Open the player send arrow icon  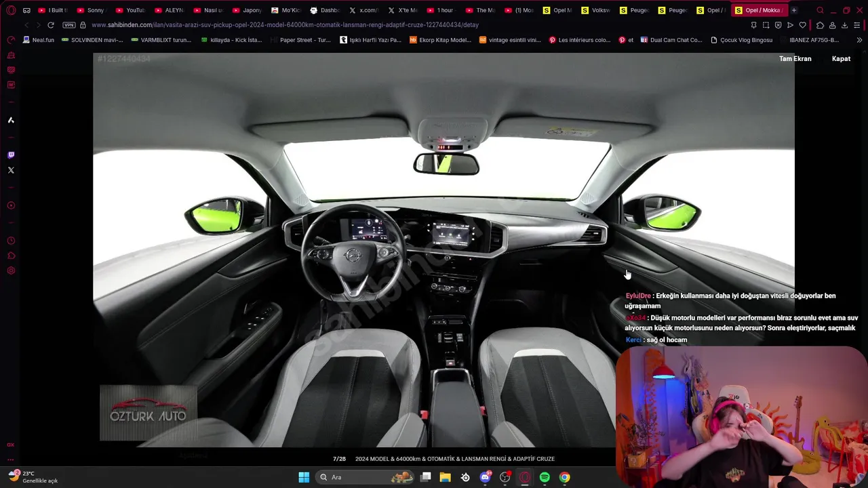click(790, 25)
